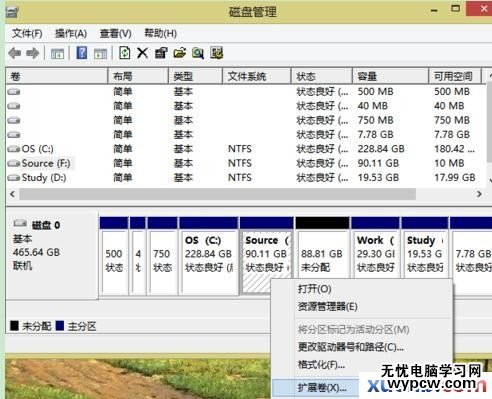Click the disk settings toolbar icon

217,53
